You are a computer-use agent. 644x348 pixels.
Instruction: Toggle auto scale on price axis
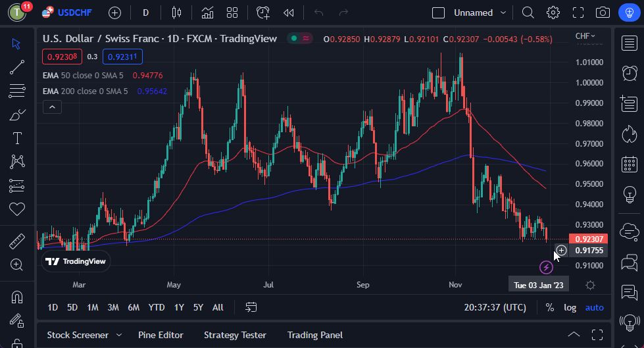click(594, 307)
